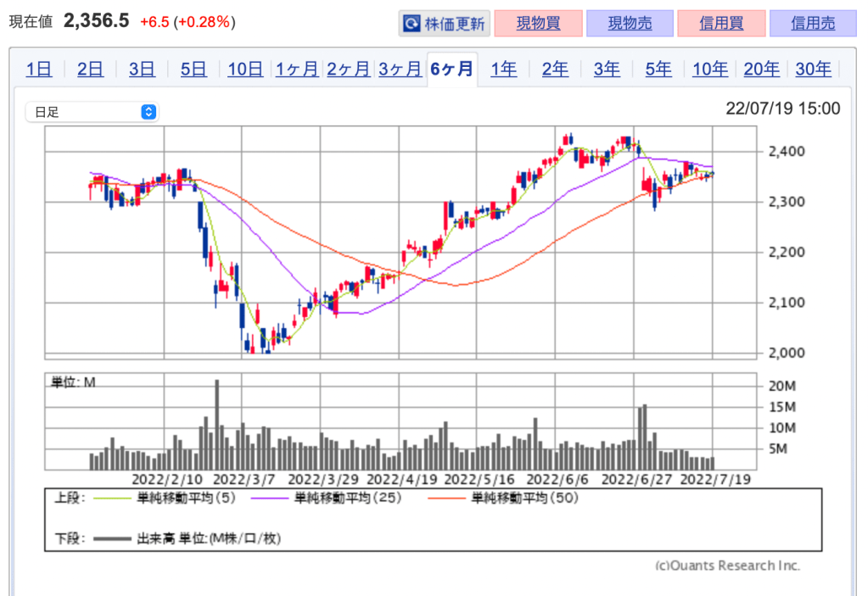Switch to the 1日 chart tab
This screenshot has height=596, width=868.
pyautogui.click(x=39, y=70)
